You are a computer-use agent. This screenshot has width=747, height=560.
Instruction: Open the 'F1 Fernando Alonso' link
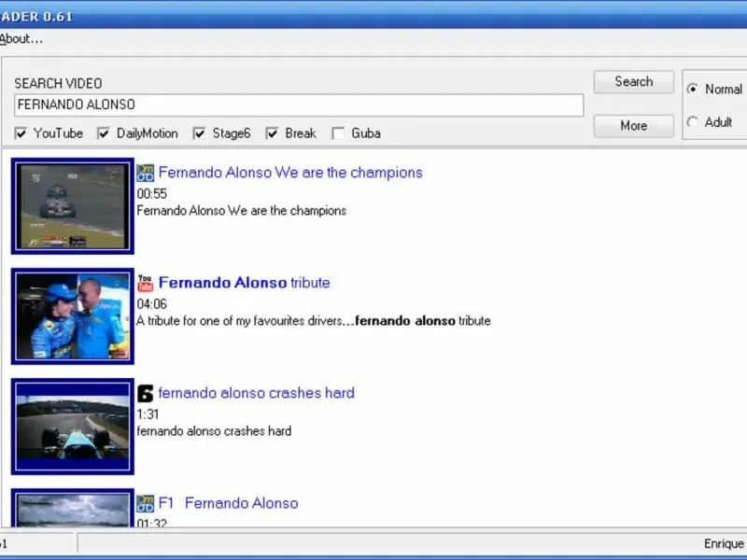(x=228, y=503)
